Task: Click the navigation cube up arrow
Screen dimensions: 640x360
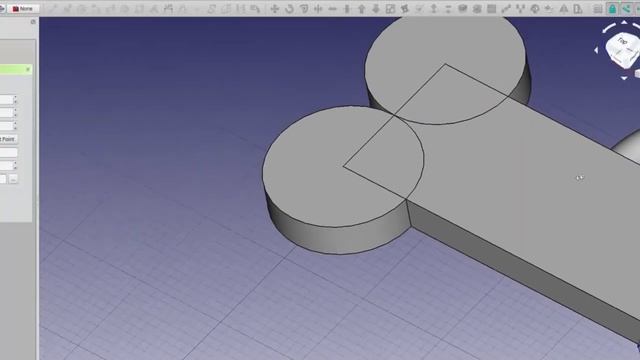Action: (x=624, y=22)
